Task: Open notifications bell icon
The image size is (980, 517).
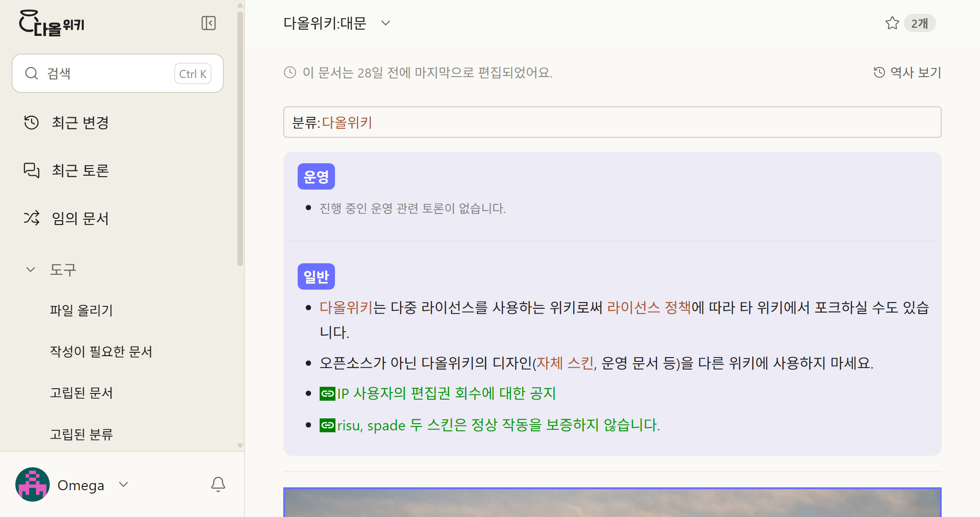Action: tap(218, 484)
